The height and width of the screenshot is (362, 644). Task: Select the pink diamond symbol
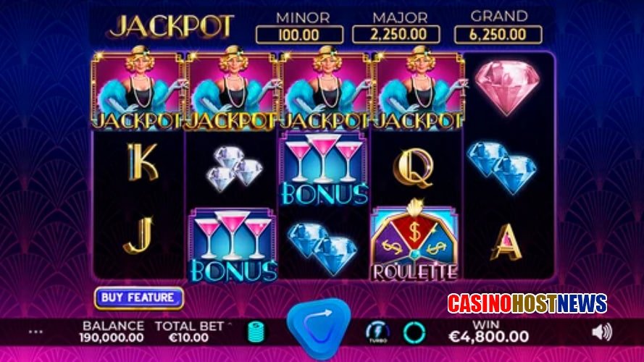pyautogui.click(x=507, y=88)
